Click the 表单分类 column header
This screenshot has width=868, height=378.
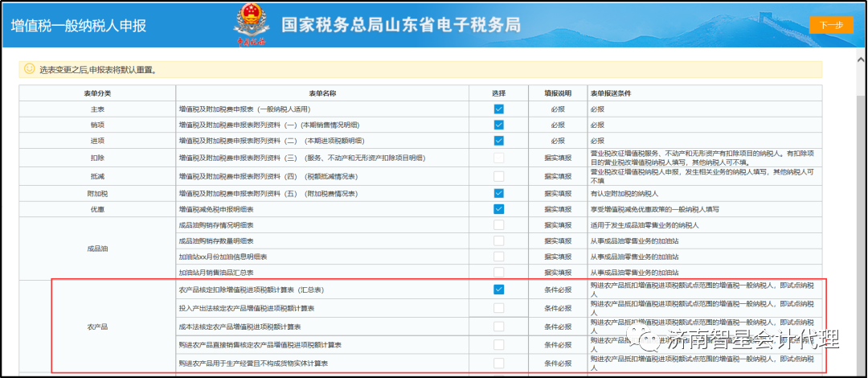[x=97, y=93]
